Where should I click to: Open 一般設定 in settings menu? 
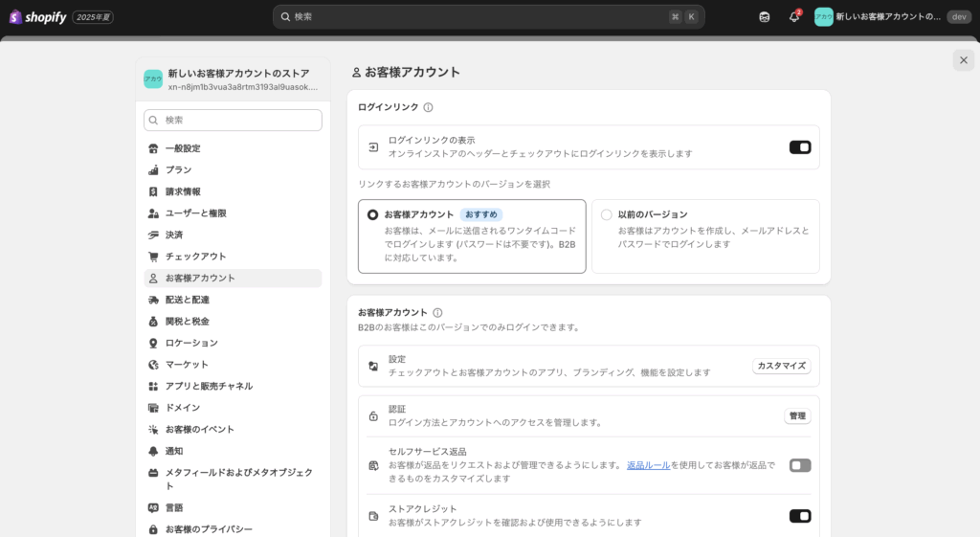point(233,148)
